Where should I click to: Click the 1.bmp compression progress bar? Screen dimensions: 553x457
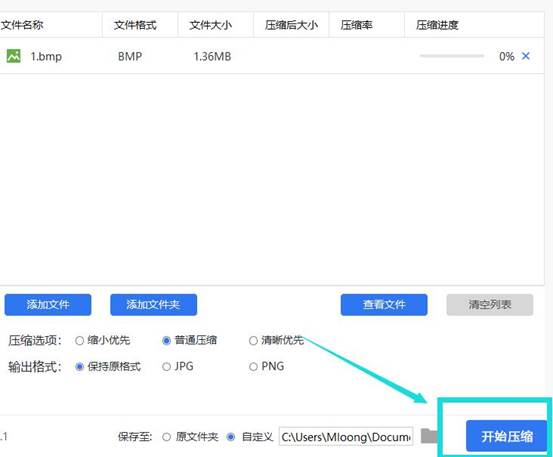coord(452,56)
